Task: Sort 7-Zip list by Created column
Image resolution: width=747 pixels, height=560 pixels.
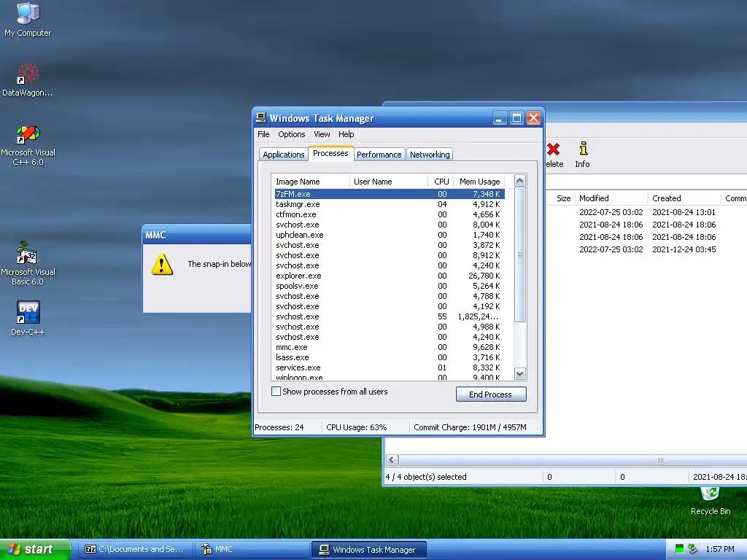Action: pos(684,198)
